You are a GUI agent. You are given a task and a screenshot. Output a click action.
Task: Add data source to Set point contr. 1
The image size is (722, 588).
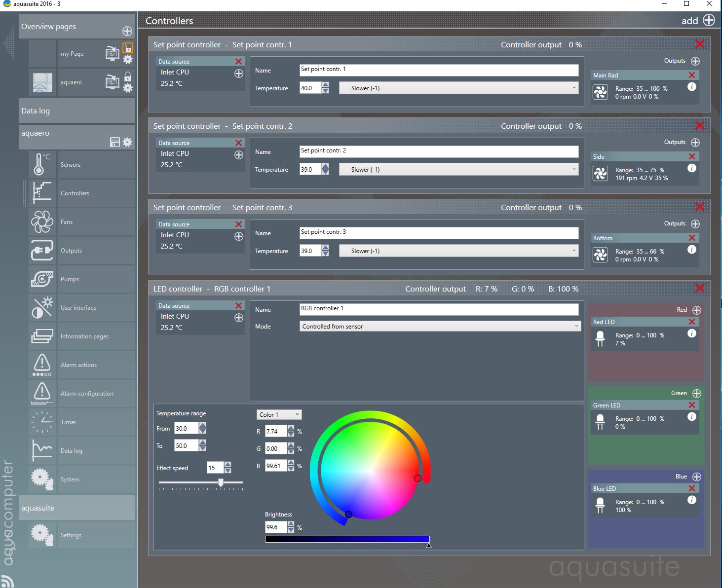click(239, 73)
